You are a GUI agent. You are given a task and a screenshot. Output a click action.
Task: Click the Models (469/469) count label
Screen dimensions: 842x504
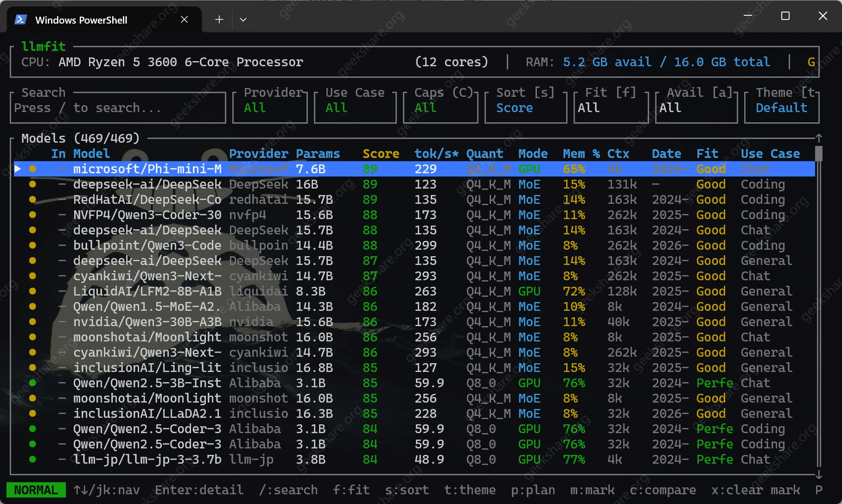[81, 138]
